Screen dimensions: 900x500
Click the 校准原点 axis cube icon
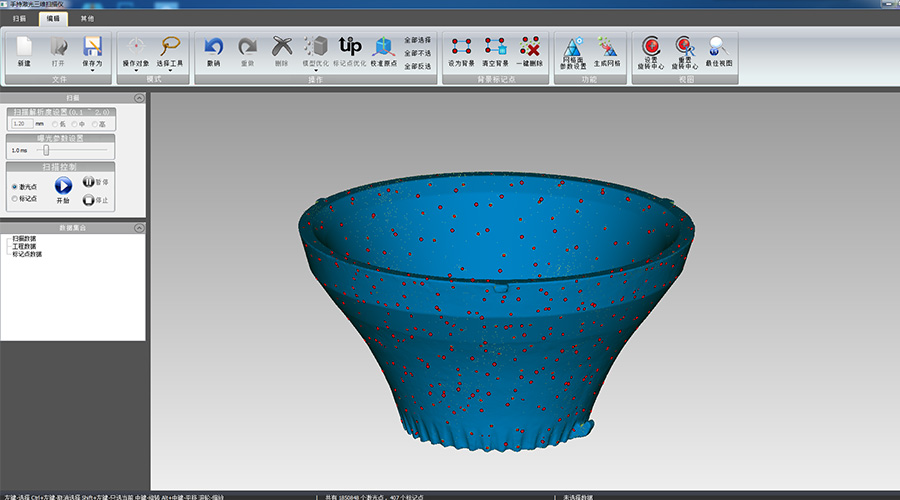pyautogui.click(x=383, y=47)
